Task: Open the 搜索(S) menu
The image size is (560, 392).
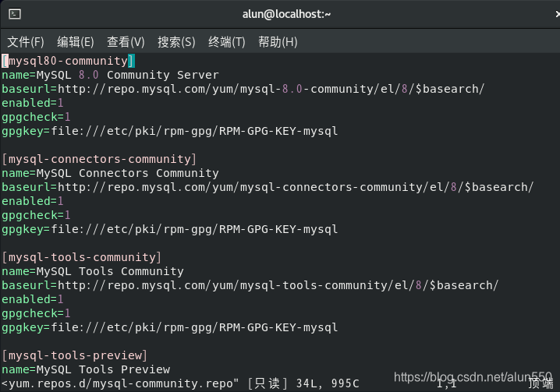Action: pos(176,42)
